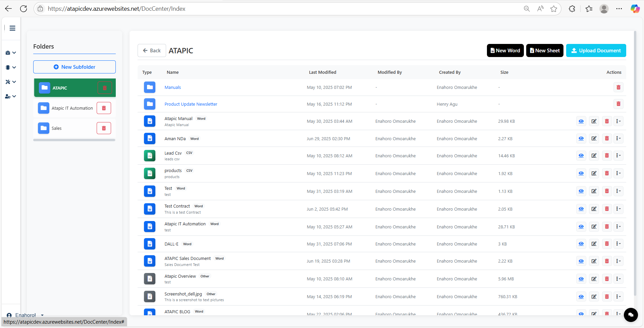The image size is (644, 328).
Task: View products file with the eye icon
Action: click(x=581, y=173)
